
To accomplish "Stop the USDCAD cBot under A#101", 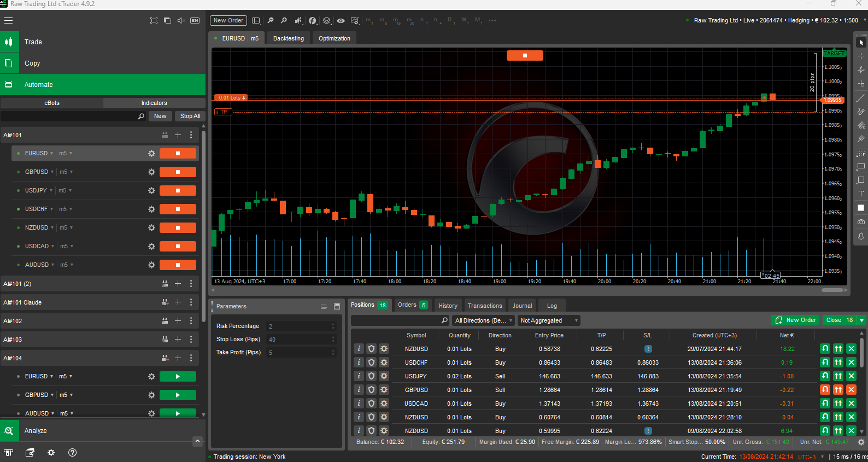I will (x=178, y=247).
